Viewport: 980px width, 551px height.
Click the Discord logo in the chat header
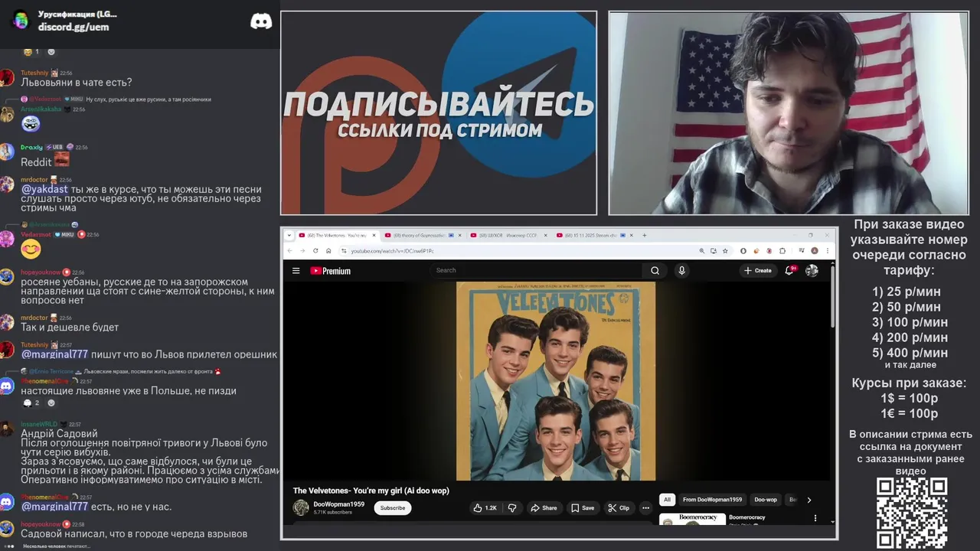tap(261, 21)
